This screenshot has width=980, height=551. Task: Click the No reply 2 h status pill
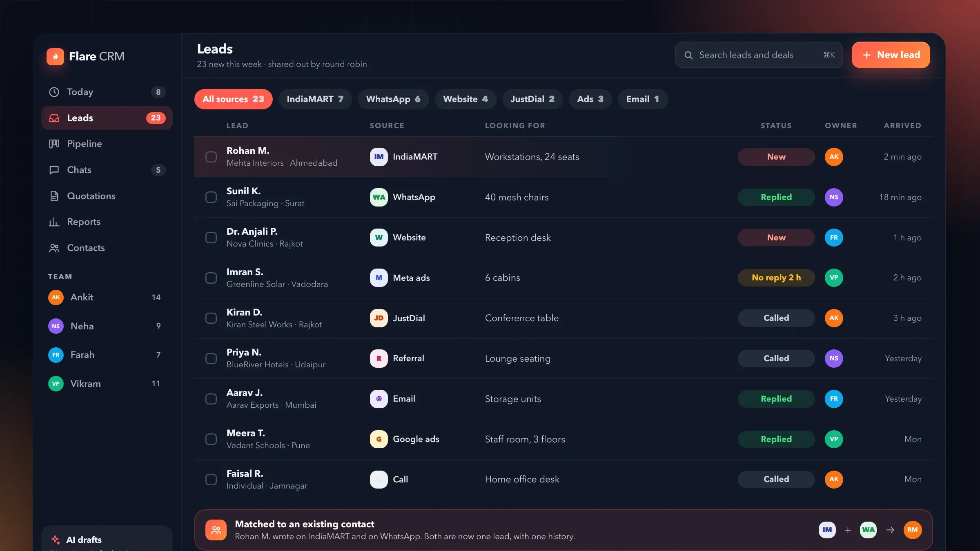tap(776, 278)
